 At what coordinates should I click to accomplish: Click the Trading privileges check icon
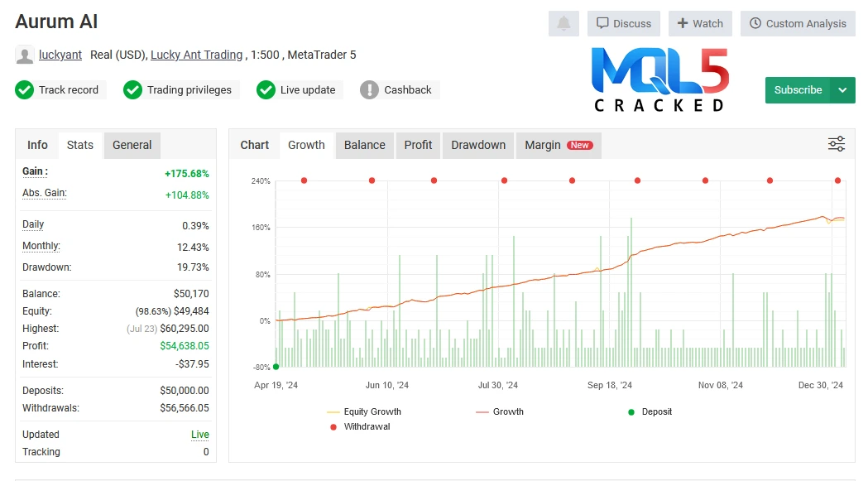click(x=133, y=89)
